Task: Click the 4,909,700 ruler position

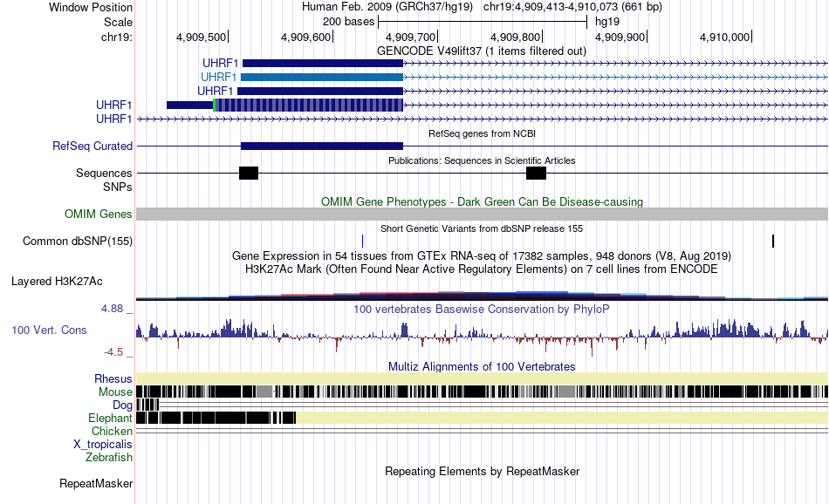Action: (411, 37)
